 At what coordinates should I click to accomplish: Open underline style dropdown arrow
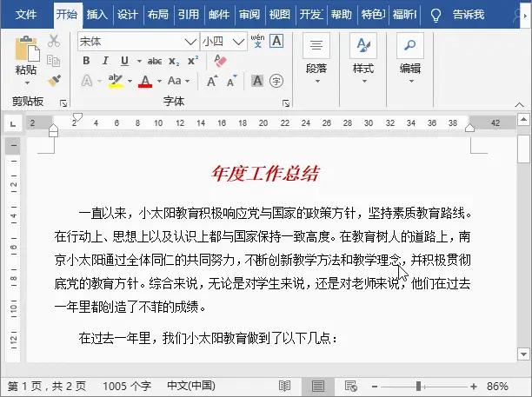click(139, 62)
